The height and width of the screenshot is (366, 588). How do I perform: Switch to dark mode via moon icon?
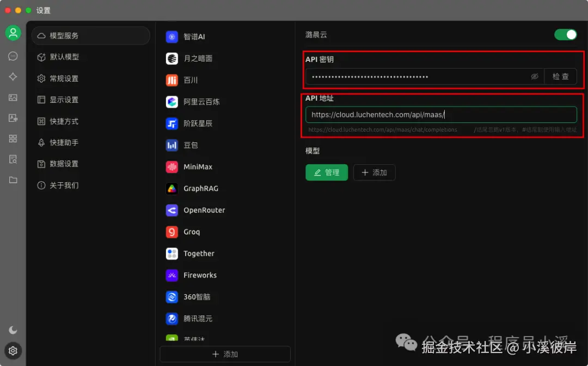pyautogui.click(x=13, y=330)
